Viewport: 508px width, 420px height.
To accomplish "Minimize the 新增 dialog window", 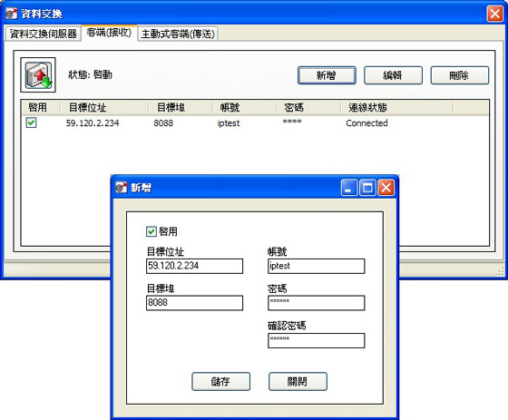I will tap(349, 188).
